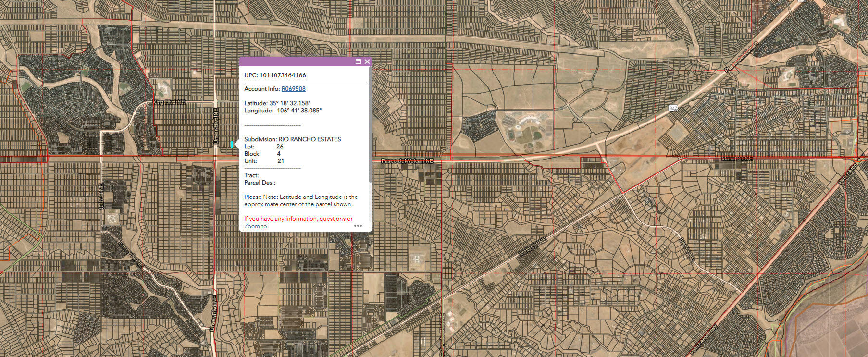Viewport: 868px width, 357px height.
Task: Click the 10th St NE street label
Action: [101, 196]
